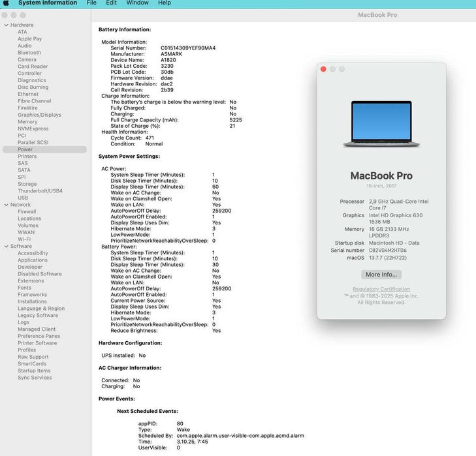476x456 pixels.
Task: Select Logs under Software
Action: pyautogui.click(x=24, y=322)
